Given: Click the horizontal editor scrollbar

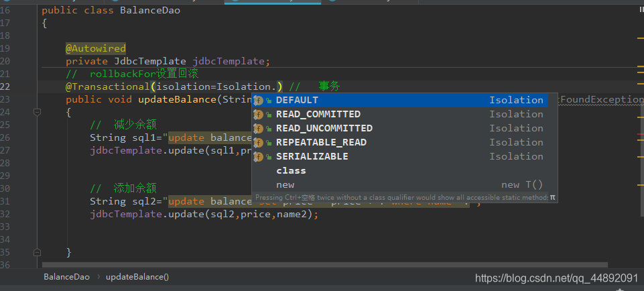Looking at the screenshot, I should pos(325,265).
